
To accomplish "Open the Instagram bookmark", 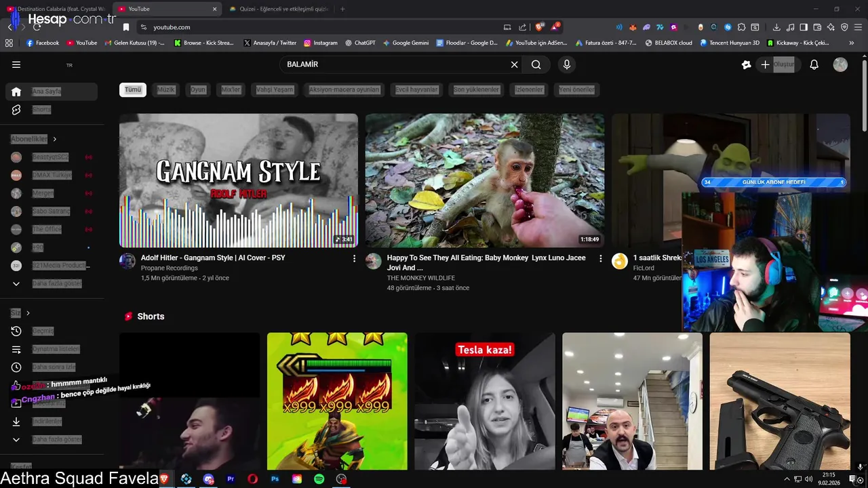I will pyautogui.click(x=321, y=43).
